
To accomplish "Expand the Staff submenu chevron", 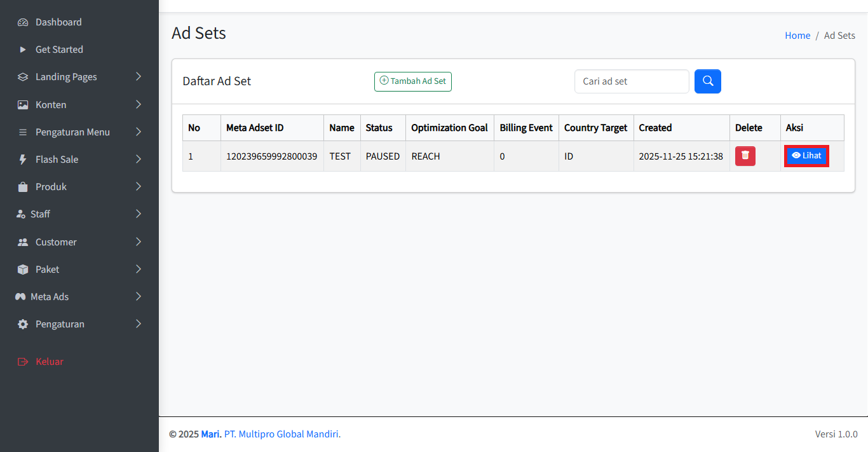I will click(139, 214).
